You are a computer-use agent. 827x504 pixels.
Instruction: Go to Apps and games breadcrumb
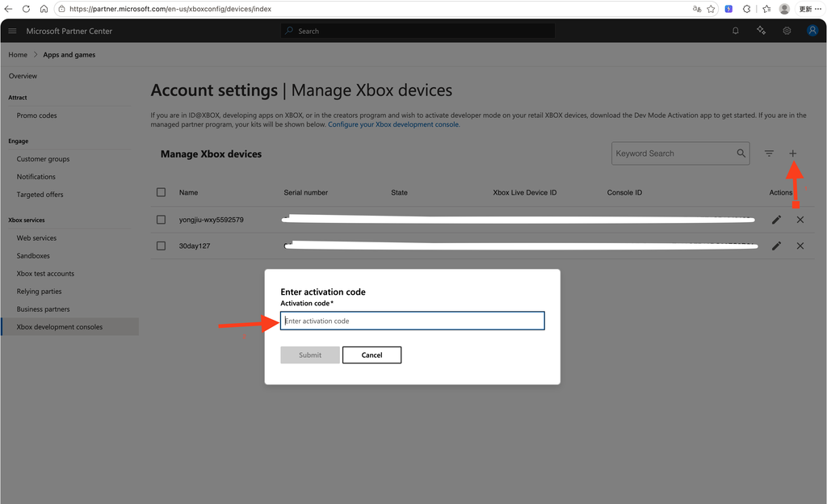click(69, 55)
